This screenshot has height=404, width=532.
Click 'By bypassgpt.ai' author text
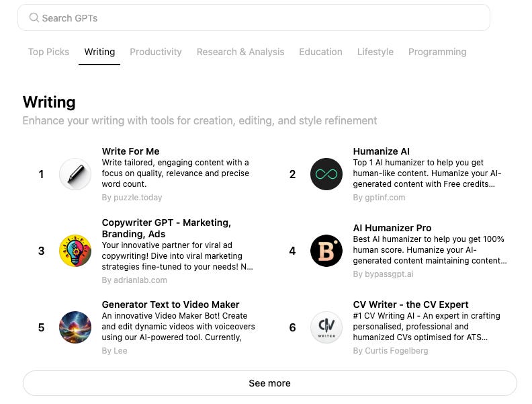click(383, 274)
